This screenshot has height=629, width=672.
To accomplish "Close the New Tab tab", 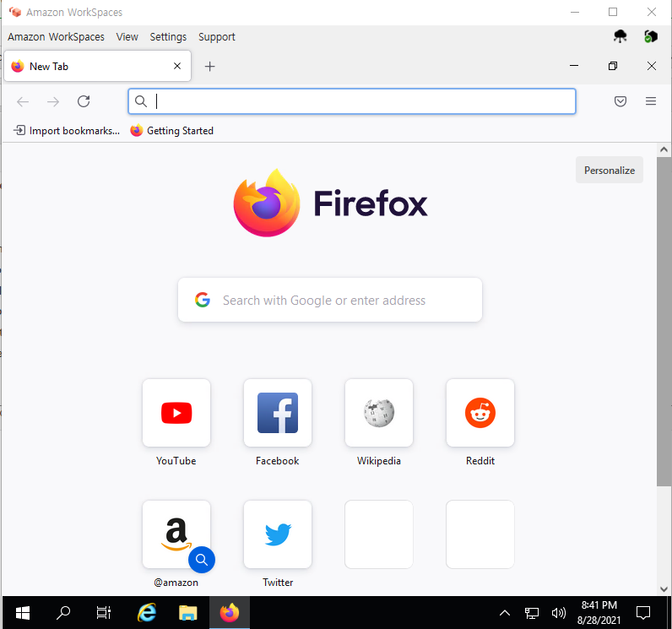I will [177, 66].
